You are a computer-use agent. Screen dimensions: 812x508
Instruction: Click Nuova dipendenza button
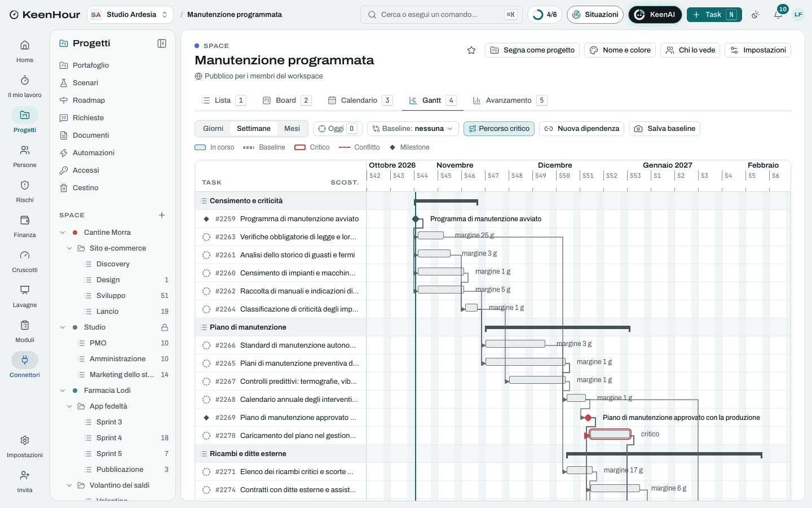[581, 129]
